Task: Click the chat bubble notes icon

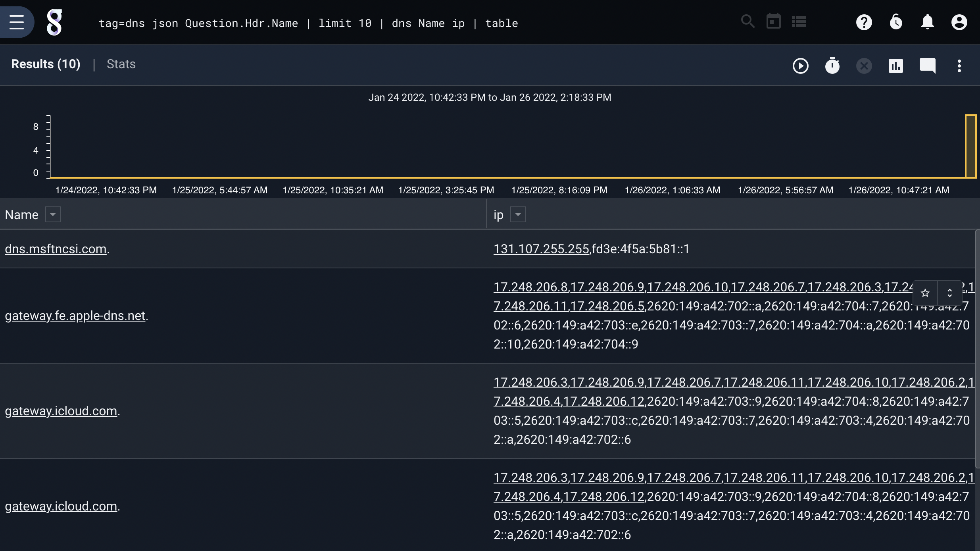Action: [927, 66]
